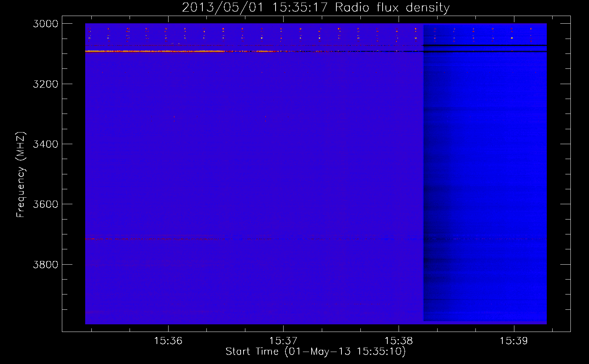The height and width of the screenshot is (364, 589).
Task: Click the 'Start Time (01-May-13 15:35:10)' label
Action: [316, 352]
